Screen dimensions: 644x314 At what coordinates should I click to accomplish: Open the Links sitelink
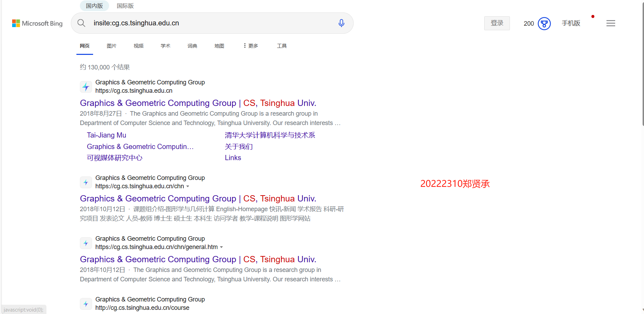click(x=233, y=158)
